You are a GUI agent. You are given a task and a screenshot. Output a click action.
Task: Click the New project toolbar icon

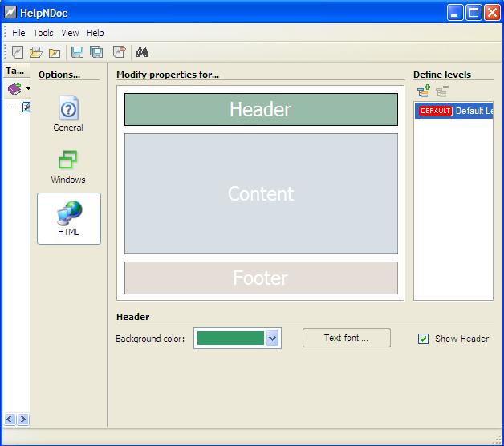tap(18, 51)
